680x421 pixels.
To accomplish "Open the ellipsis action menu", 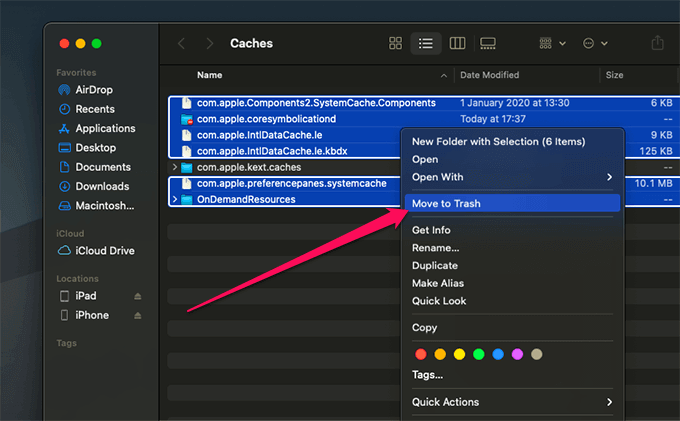I will coord(595,43).
